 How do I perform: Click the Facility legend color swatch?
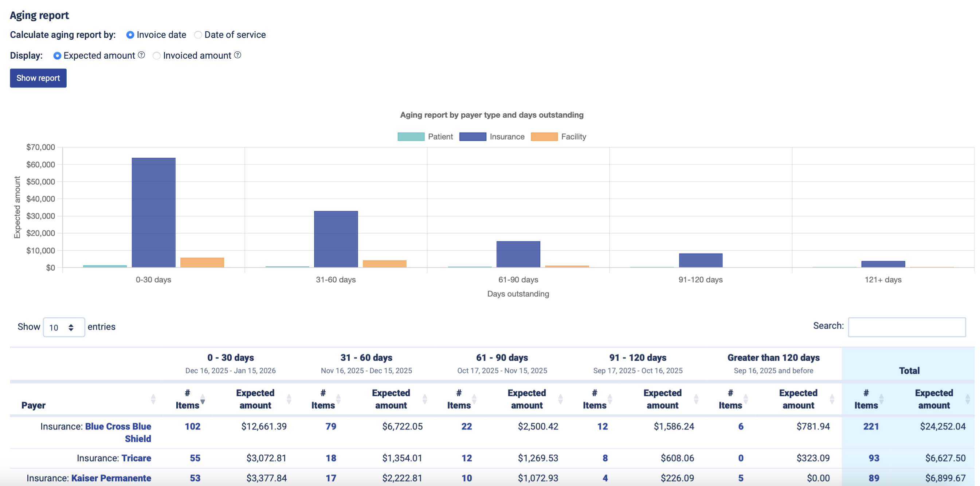coord(544,136)
